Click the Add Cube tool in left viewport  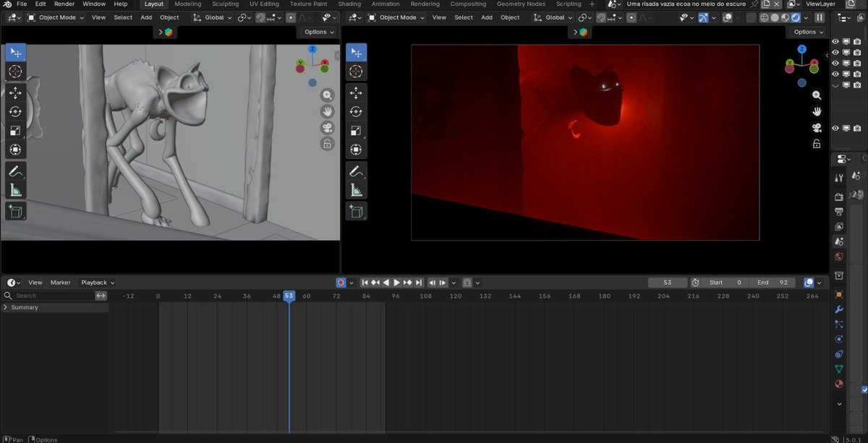16,211
